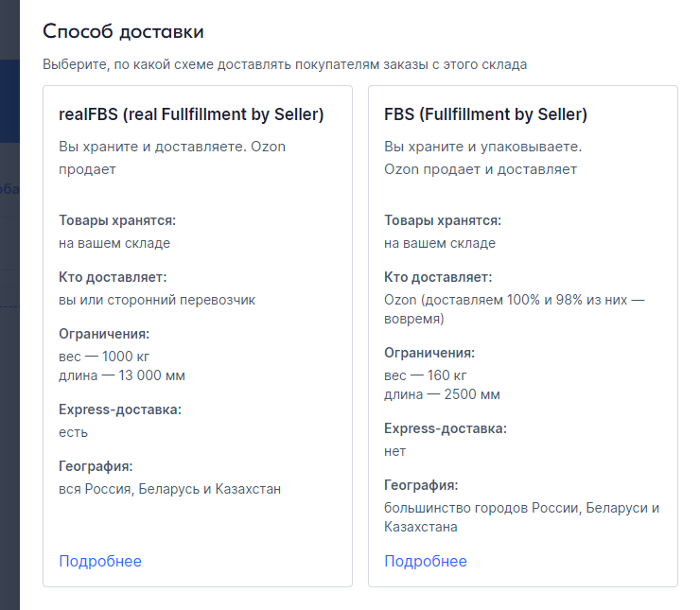
Task: Click the realFBS description 'Вы храните и доставляете'
Action: (x=172, y=147)
